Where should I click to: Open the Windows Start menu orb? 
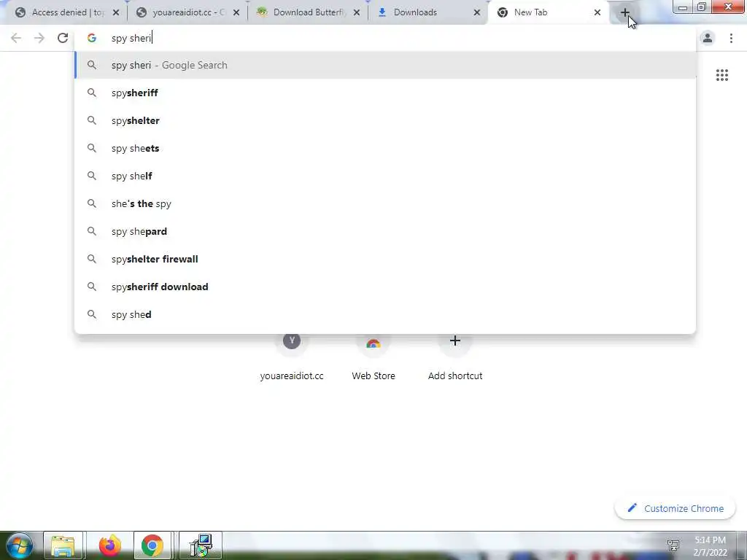20,545
